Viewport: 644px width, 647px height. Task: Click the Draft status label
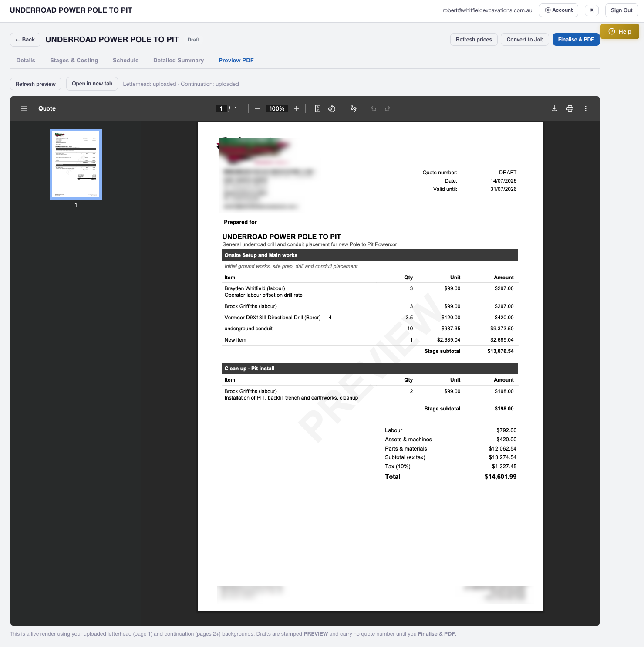click(x=193, y=40)
